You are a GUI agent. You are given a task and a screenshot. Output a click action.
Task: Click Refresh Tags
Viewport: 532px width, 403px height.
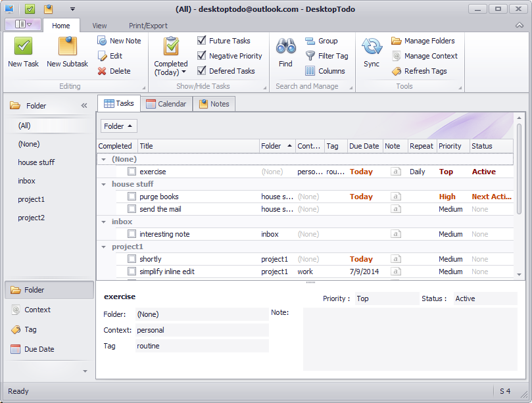point(419,71)
